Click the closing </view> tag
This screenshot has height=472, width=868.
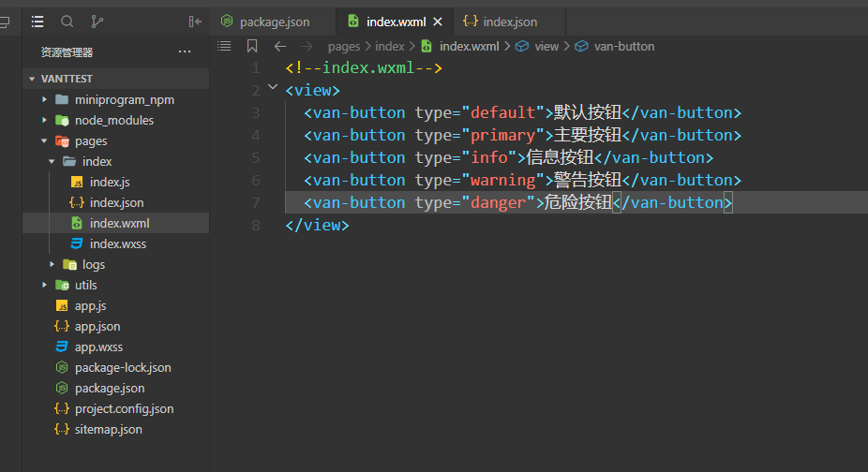click(317, 225)
